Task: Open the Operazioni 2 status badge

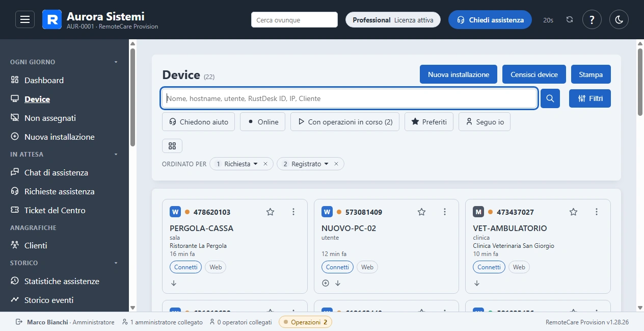Action: [x=305, y=322]
